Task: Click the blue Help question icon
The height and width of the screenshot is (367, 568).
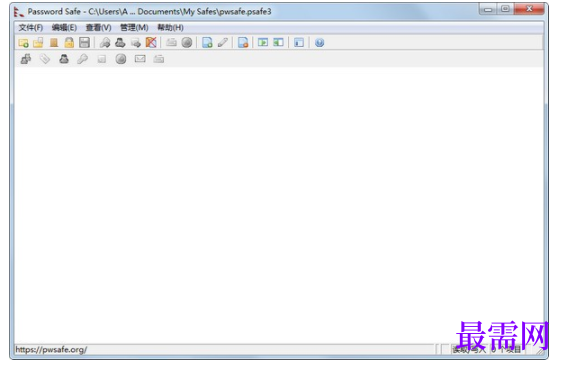Action: pos(319,43)
